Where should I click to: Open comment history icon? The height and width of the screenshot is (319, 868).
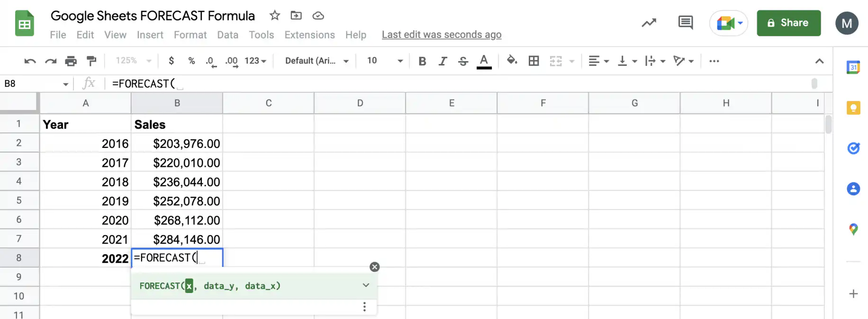[686, 22]
